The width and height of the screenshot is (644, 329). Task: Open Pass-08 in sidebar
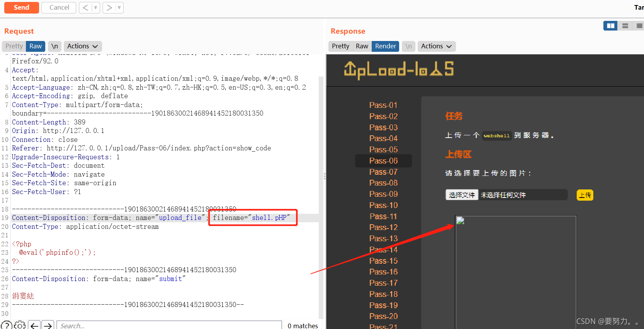(383, 183)
